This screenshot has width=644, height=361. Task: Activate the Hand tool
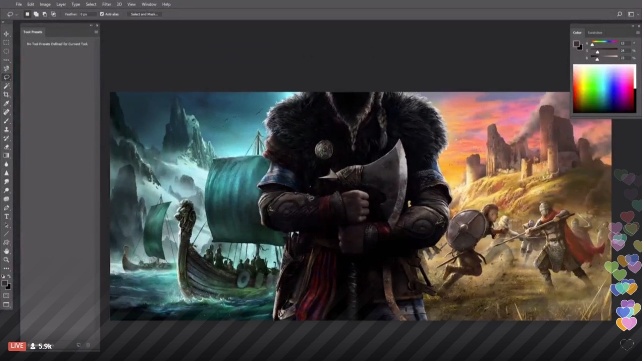pyautogui.click(x=6, y=251)
